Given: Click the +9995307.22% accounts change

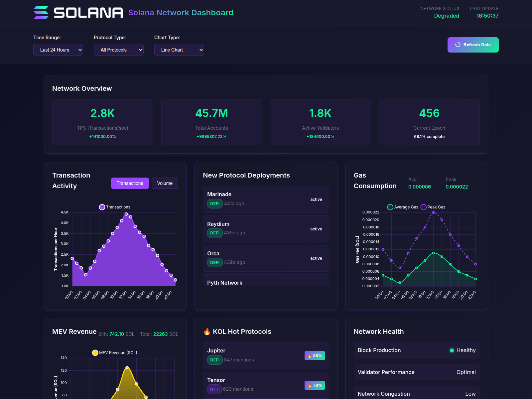Looking at the screenshot, I should [x=211, y=137].
